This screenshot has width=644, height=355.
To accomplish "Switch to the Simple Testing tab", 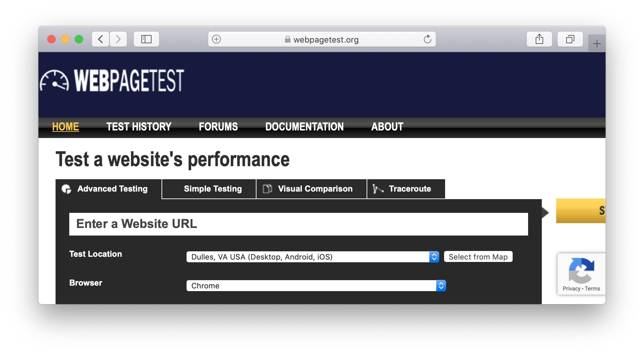I will [213, 188].
